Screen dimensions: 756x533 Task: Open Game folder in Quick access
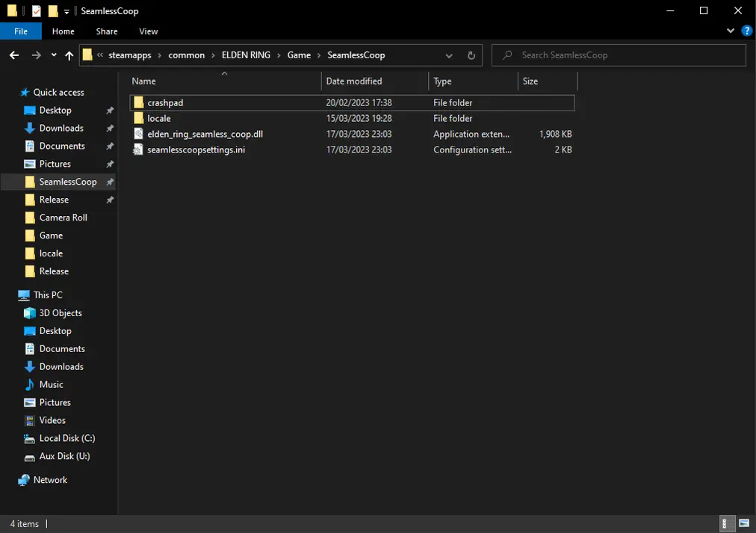click(51, 235)
